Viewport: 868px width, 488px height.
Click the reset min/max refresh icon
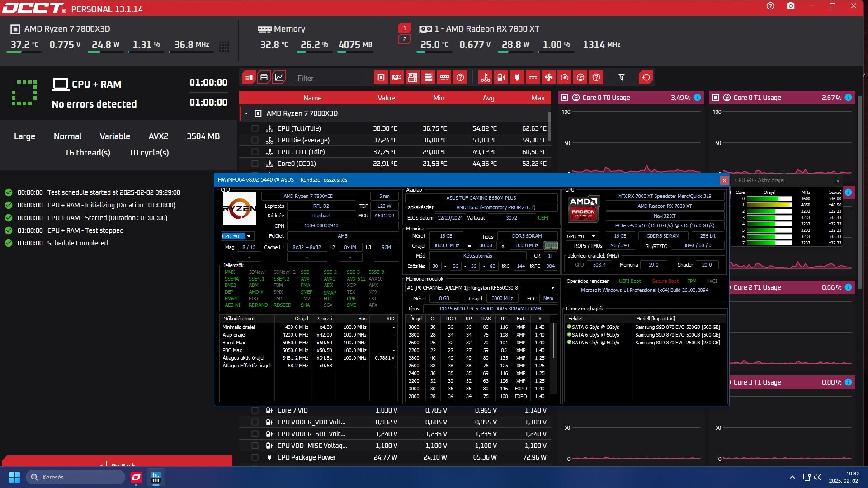(x=646, y=78)
